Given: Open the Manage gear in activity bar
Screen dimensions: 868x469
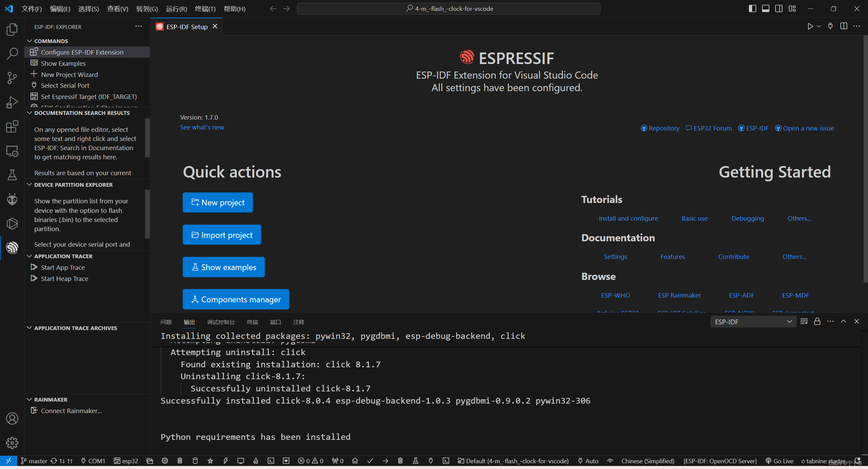Looking at the screenshot, I should pyautogui.click(x=12, y=443).
